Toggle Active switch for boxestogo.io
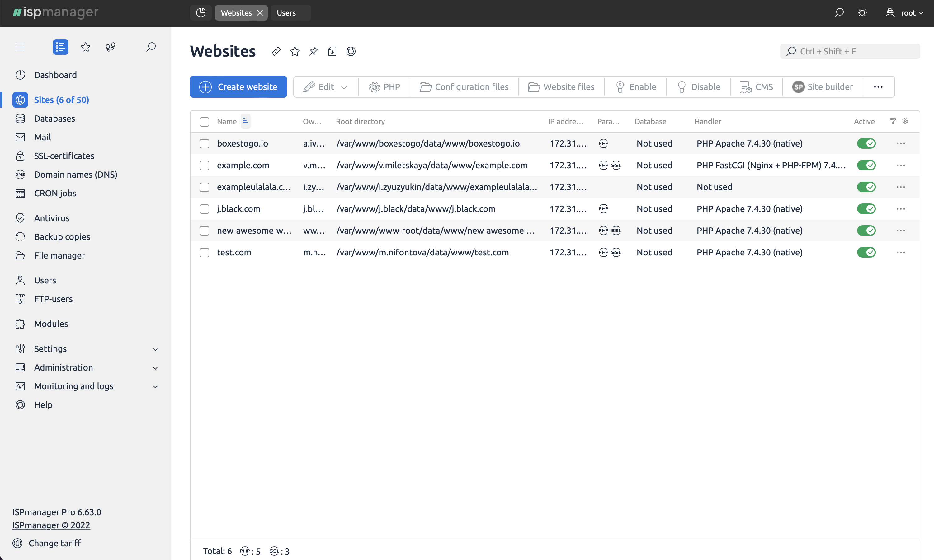The image size is (934, 560). pyautogui.click(x=866, y=143)
